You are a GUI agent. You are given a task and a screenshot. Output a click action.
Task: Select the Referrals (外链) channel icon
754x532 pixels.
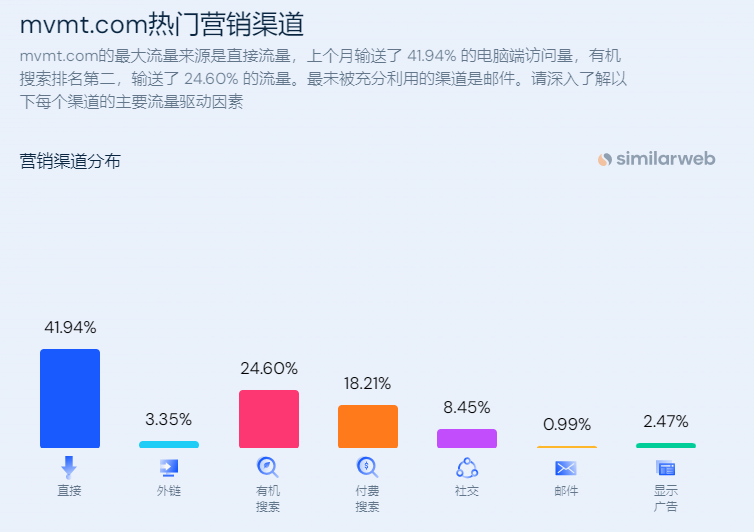(169, 468)
